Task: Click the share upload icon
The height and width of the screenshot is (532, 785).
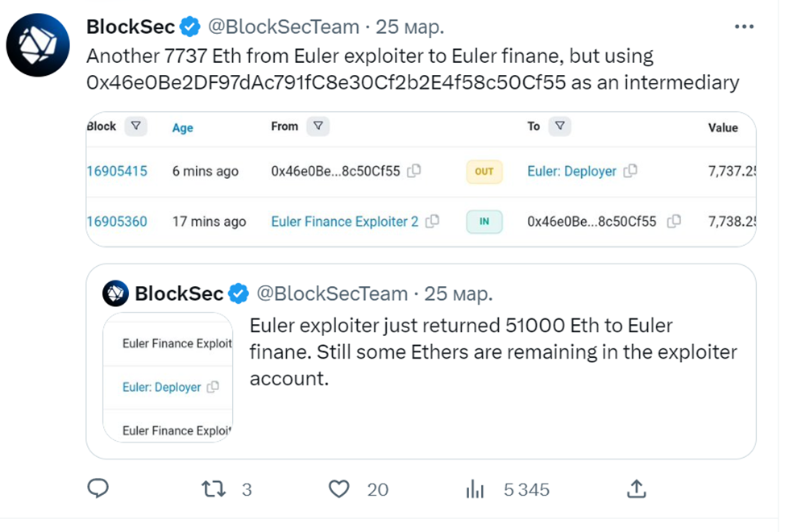Action: click(x=636, y=488)
